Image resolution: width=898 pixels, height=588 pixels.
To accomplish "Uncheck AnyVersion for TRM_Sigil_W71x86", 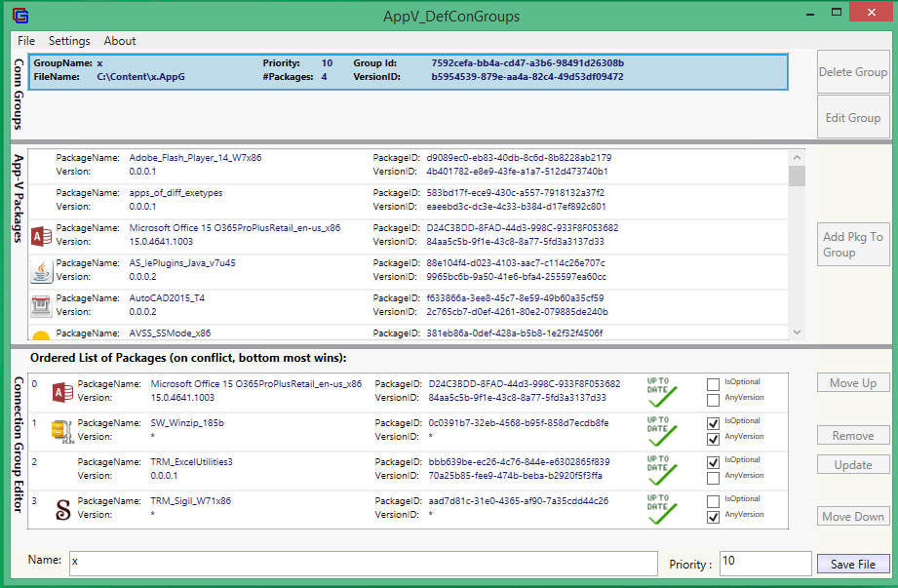I will [713, 517].
